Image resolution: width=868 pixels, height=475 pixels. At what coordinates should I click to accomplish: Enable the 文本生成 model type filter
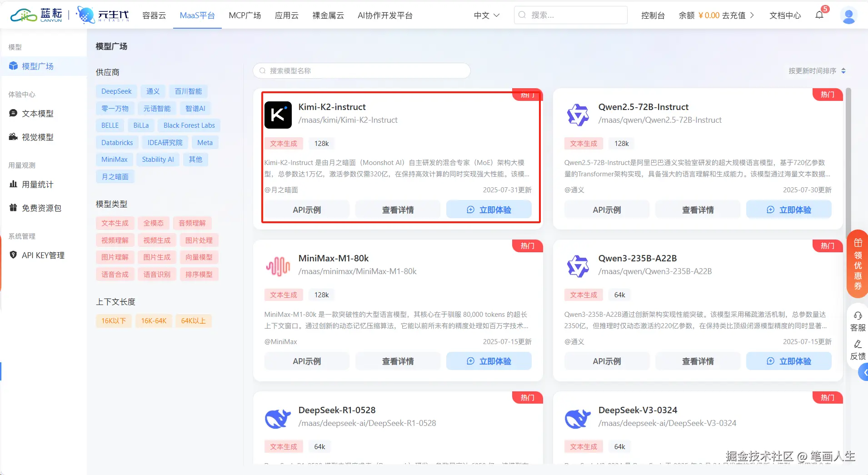click(x=115, y=223)
